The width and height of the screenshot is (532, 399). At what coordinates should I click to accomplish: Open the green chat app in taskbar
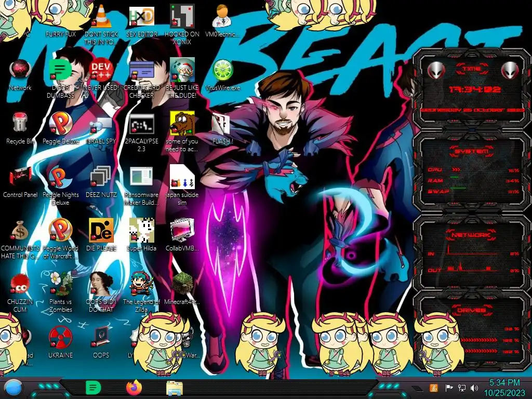pos(94,388)
